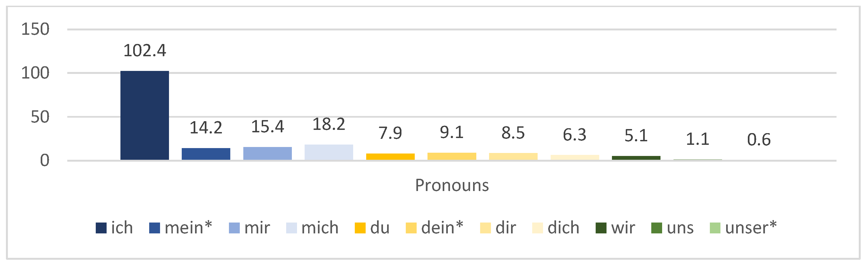Screen dimensions: 868x266
Task: Click the 102.4 data label
Action: [145, 51]
